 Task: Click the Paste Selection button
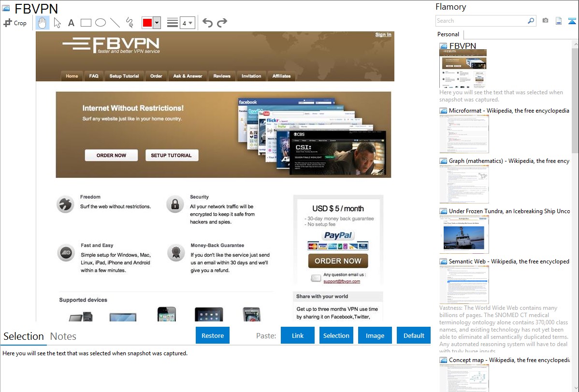[336, 335]
